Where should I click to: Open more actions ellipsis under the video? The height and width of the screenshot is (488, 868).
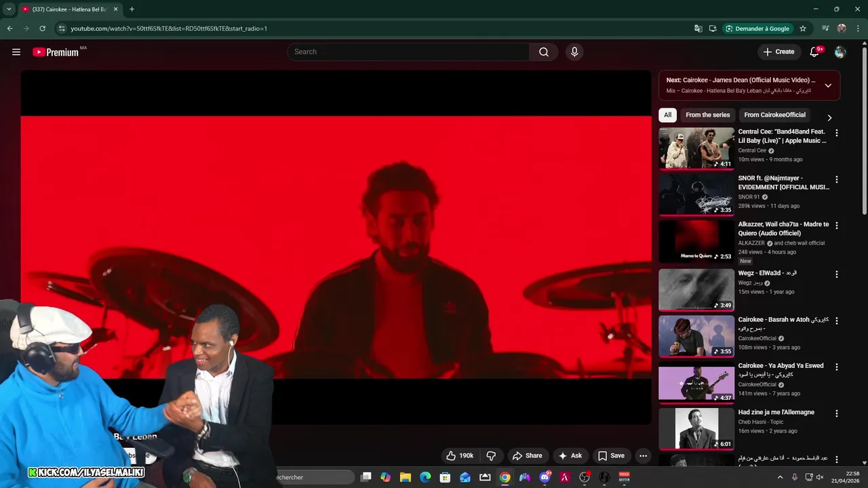coord(643,455)
